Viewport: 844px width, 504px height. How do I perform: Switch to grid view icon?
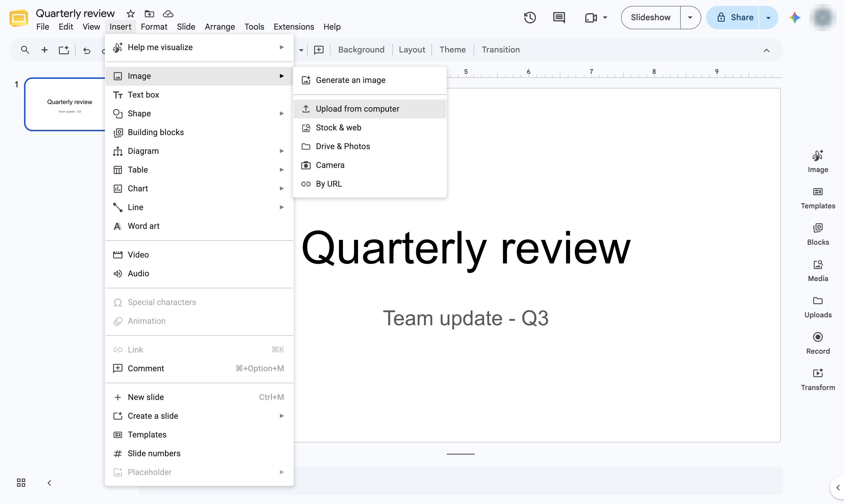click(x=21, y=483)
